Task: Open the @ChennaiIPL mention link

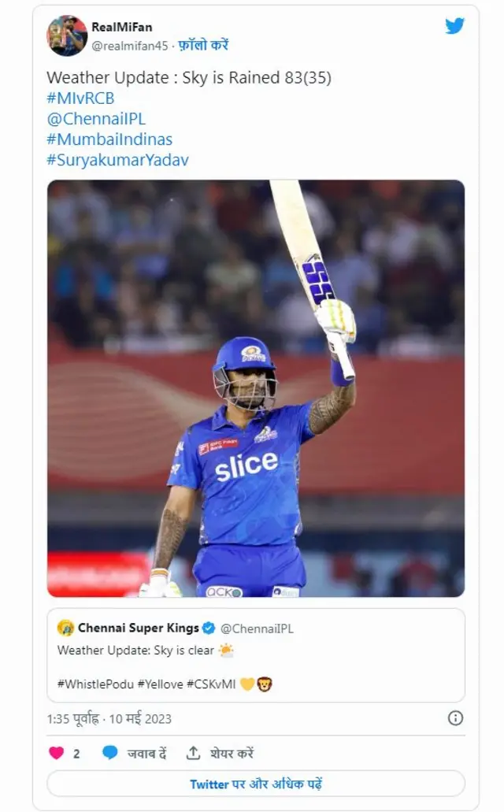Action: click(96, 119)
